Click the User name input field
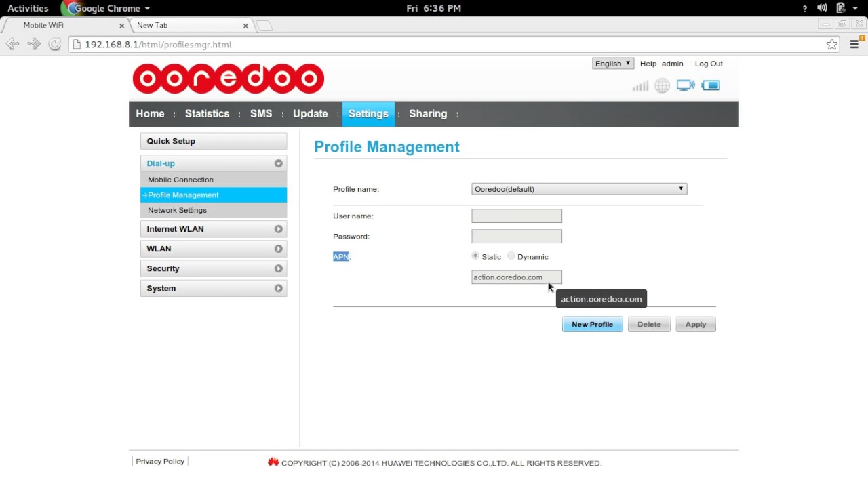 point(517,216)
